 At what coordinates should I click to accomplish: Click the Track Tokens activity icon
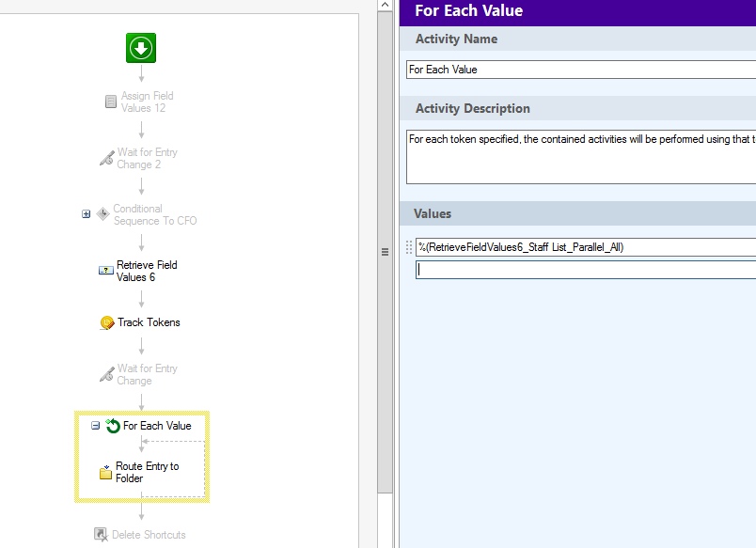click(x=107, y=322)
